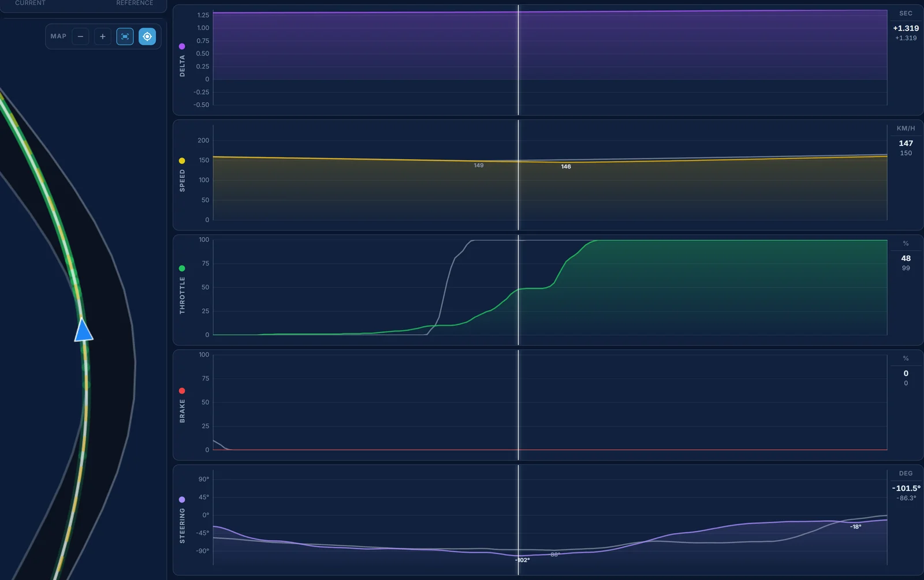Click the MAP label in map controls
Image resolution: width=924 pixels, height=580 pixels.
click(x=58, y=36)
